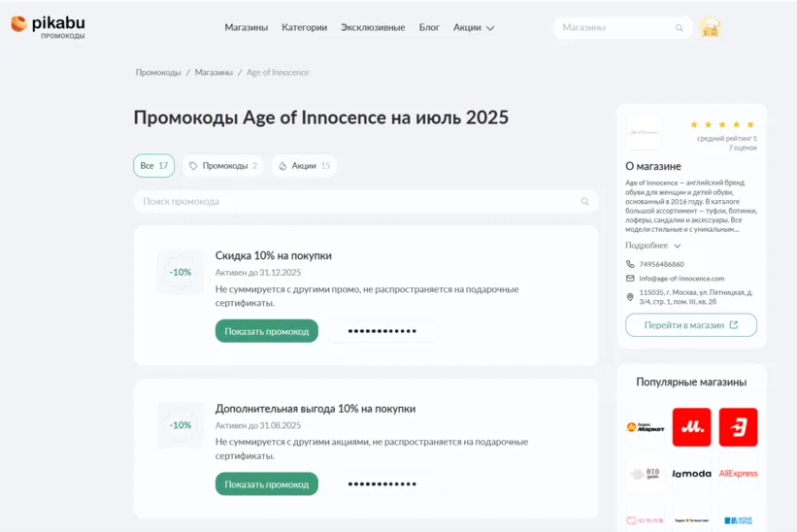Focus the Поиск промокода search field

(359, 202)
